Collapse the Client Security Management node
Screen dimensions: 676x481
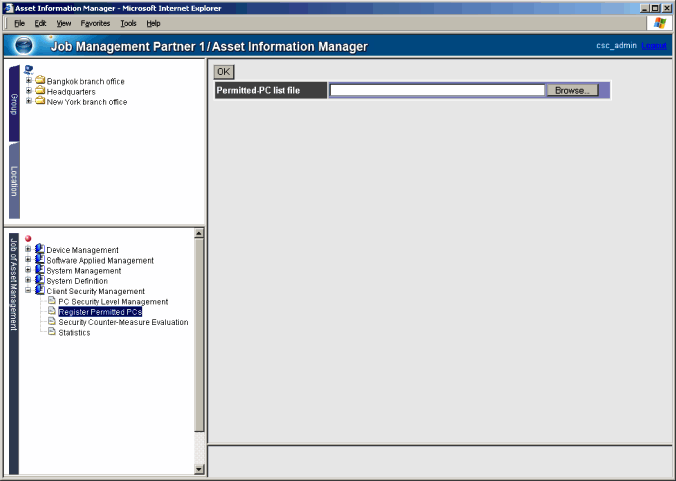point(29,291)
